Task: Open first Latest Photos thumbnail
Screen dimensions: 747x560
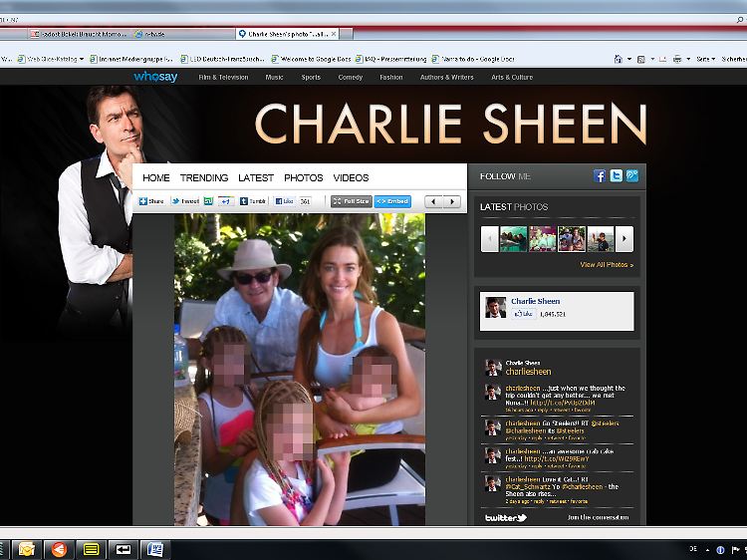Action: click(x=514, y=239)
